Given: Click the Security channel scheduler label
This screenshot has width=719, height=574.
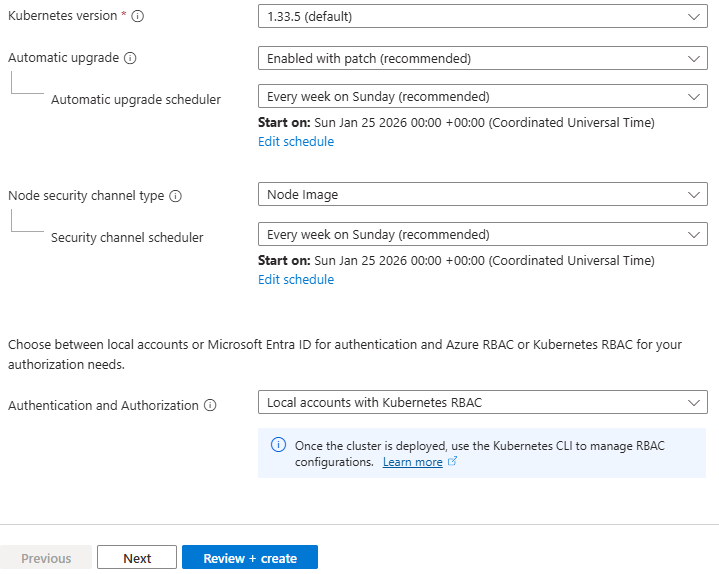Looking at the screenshot, I should (127, 237).
